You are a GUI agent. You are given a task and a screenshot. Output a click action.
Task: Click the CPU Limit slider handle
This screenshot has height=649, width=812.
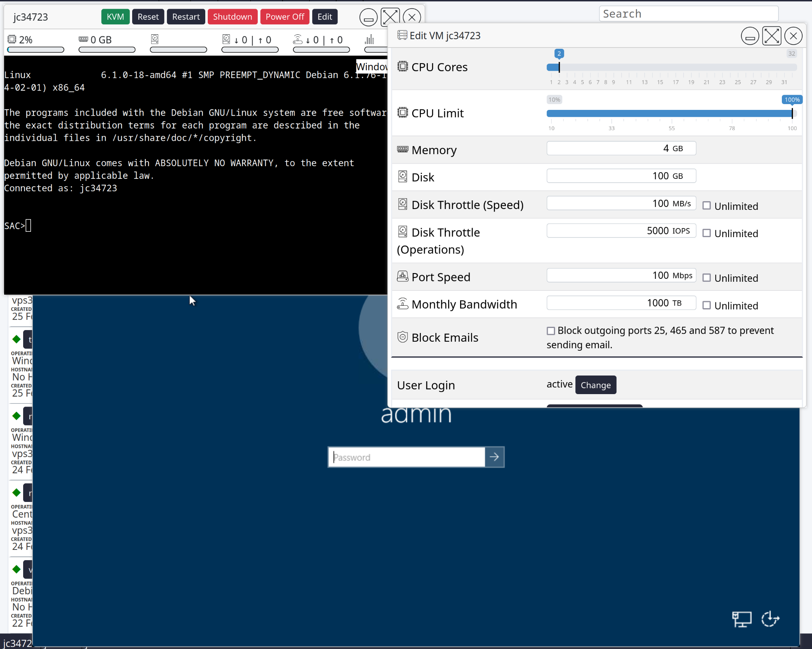click(792, 113)
